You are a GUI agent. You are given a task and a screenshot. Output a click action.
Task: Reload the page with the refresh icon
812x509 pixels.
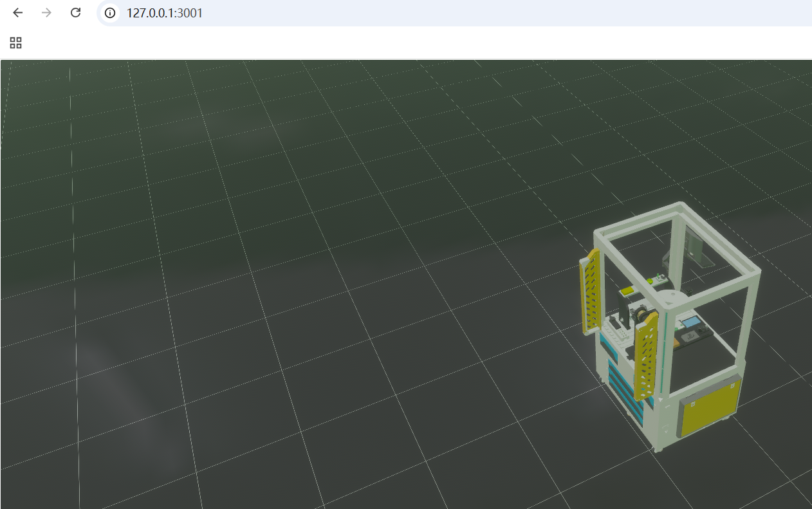(x=75, y=13)
